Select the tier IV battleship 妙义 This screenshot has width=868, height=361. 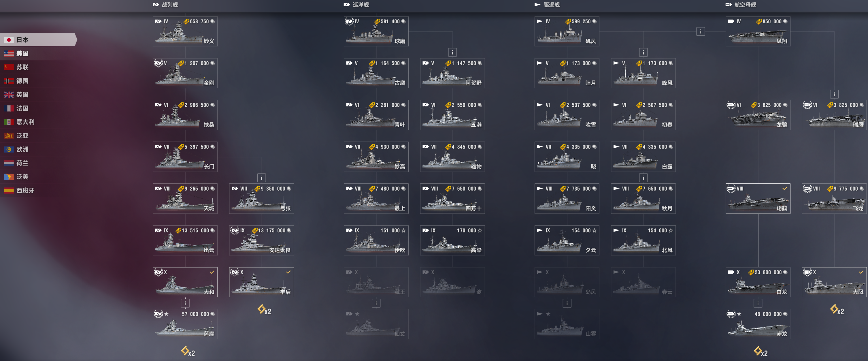(x=185, y=31)
